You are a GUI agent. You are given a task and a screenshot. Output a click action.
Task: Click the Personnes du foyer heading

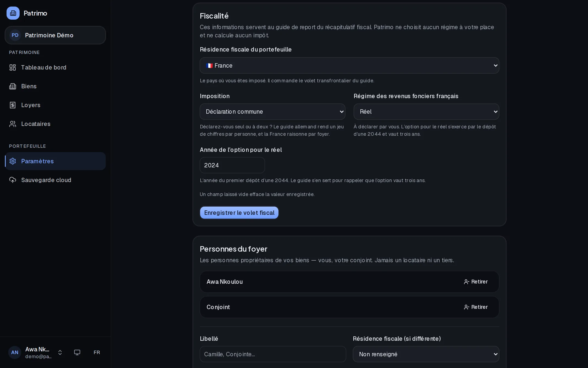(x=234, y=249)
